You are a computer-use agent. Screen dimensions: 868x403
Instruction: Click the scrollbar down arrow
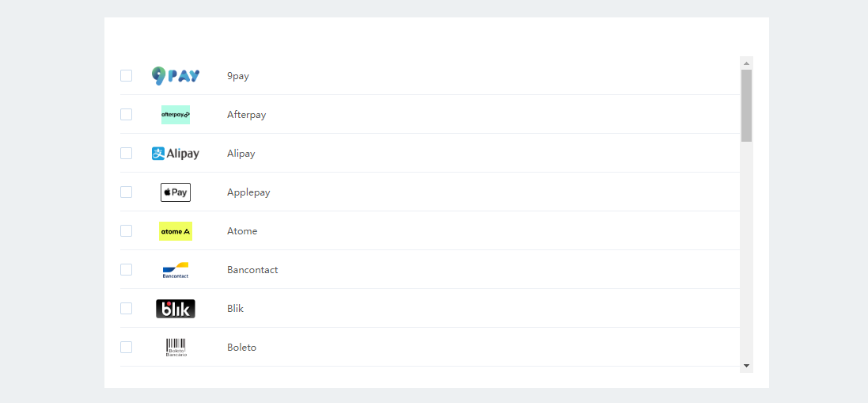[746, 366]
